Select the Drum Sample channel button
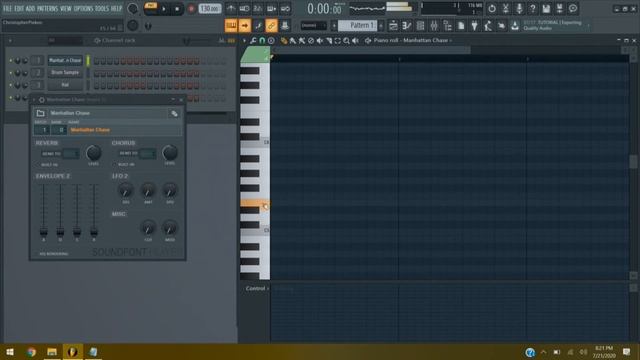 [x=65, y=73]
